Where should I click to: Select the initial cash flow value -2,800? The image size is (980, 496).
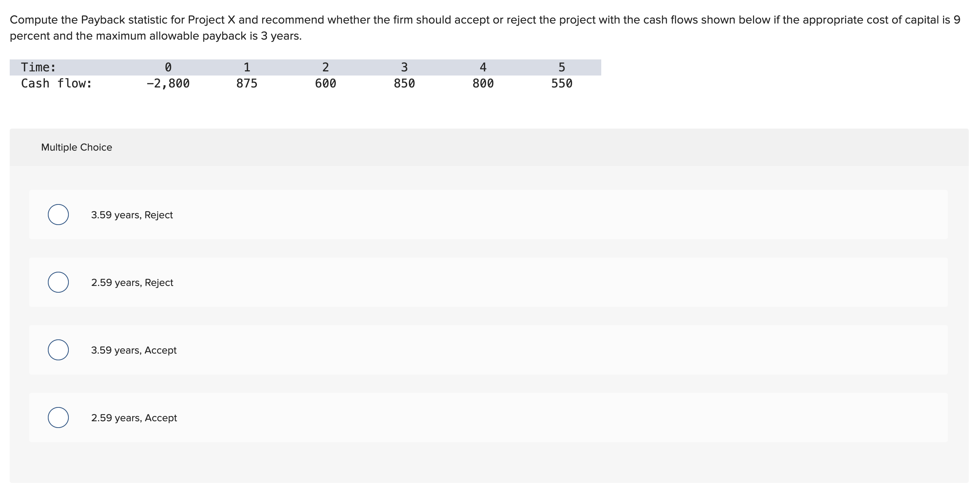pyautogui.click(x=168, y=83)
